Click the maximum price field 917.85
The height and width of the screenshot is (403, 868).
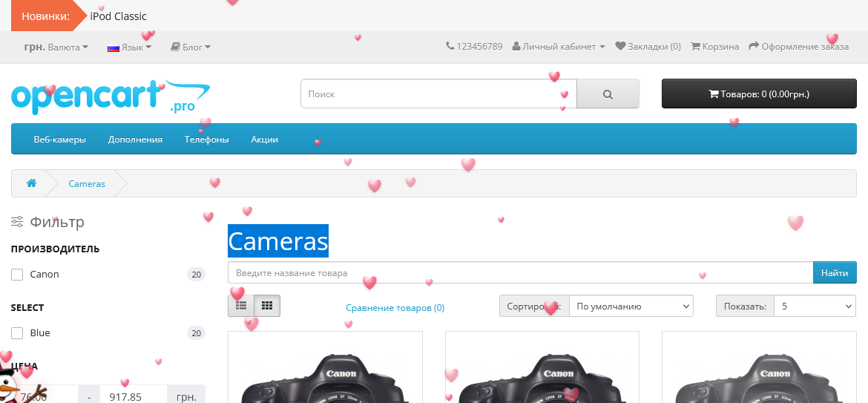click(x=133, y=396)
